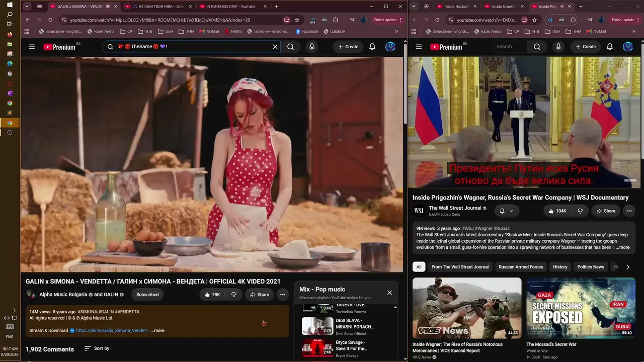Reload the right browser page
Viewport: 644px width, 362px height.
(x=437, y=20)
